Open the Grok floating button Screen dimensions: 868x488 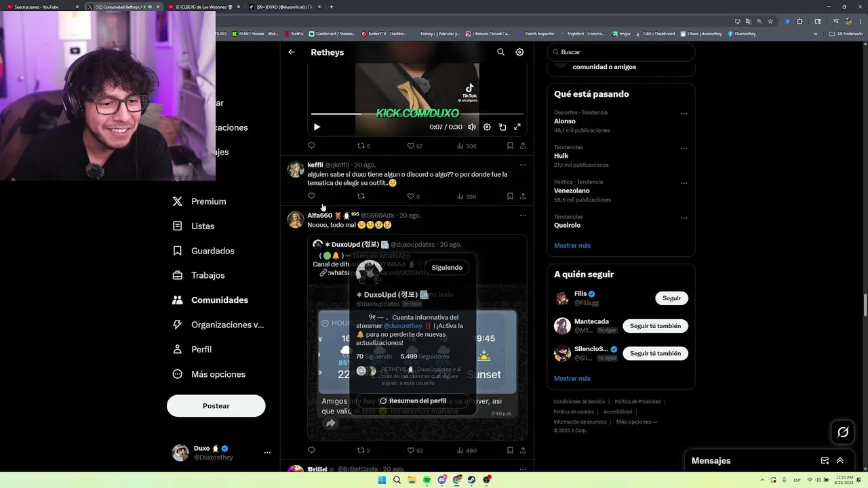[x=843, y=432]
